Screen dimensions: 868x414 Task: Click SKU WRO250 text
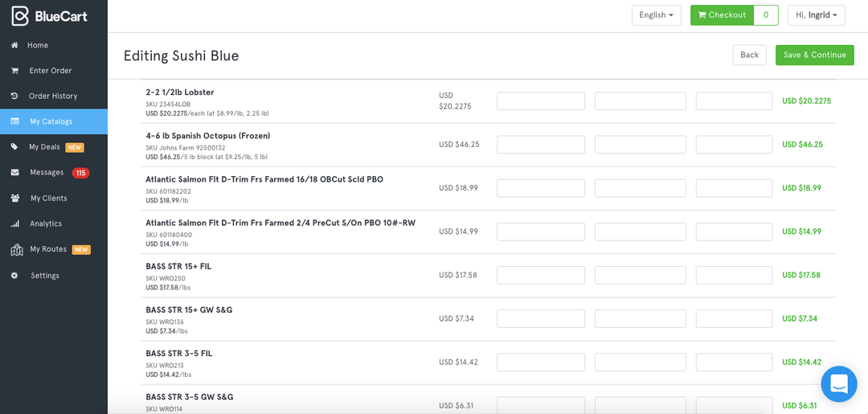(166, 278)
